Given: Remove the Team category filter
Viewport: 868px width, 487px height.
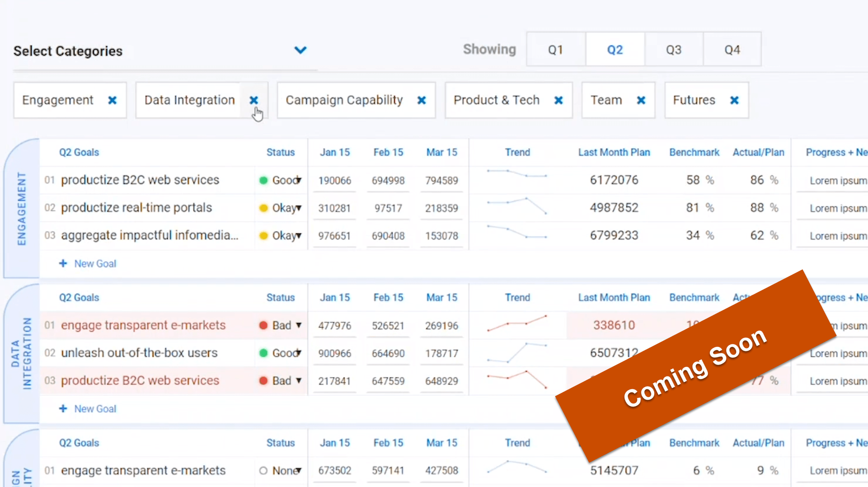Looking at the screenshot, I should point(641,100).
